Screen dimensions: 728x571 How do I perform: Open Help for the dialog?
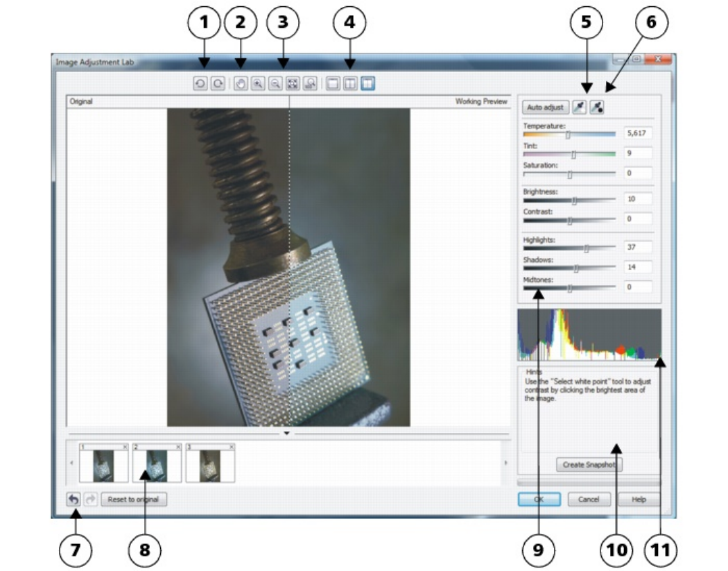tap(639, 500)
